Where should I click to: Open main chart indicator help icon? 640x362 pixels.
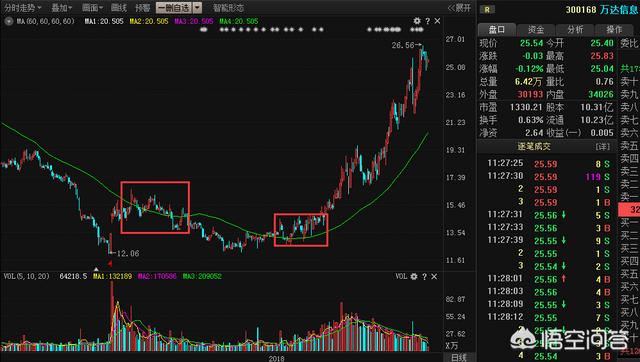tap(427, 21)
